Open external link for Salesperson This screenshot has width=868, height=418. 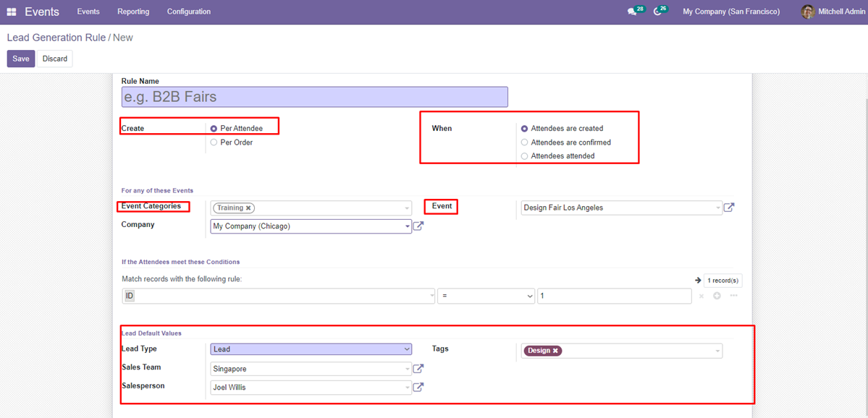pyautogui.click(x=418, y=388)
